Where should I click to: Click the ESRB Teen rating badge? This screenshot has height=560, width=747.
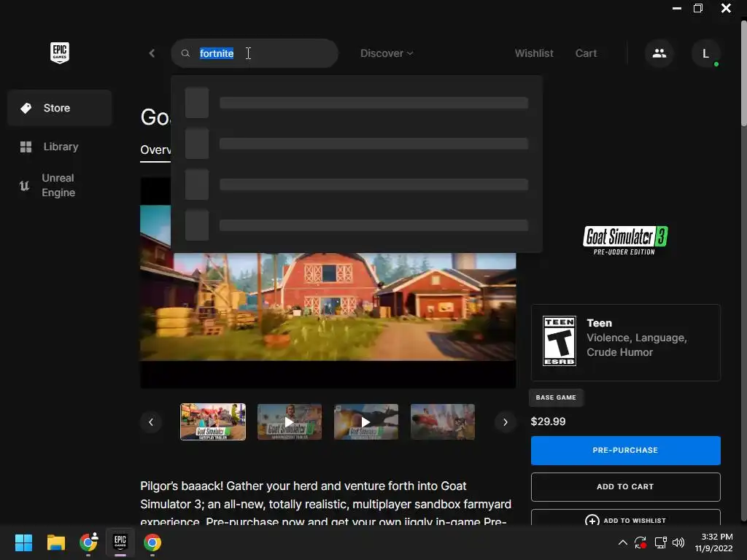click(x=560, y=341)
